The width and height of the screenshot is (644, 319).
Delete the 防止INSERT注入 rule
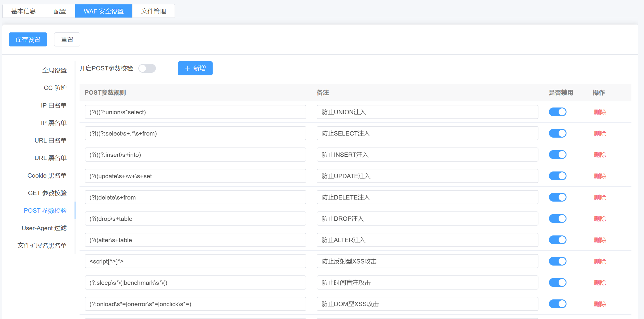pos(600,155)
